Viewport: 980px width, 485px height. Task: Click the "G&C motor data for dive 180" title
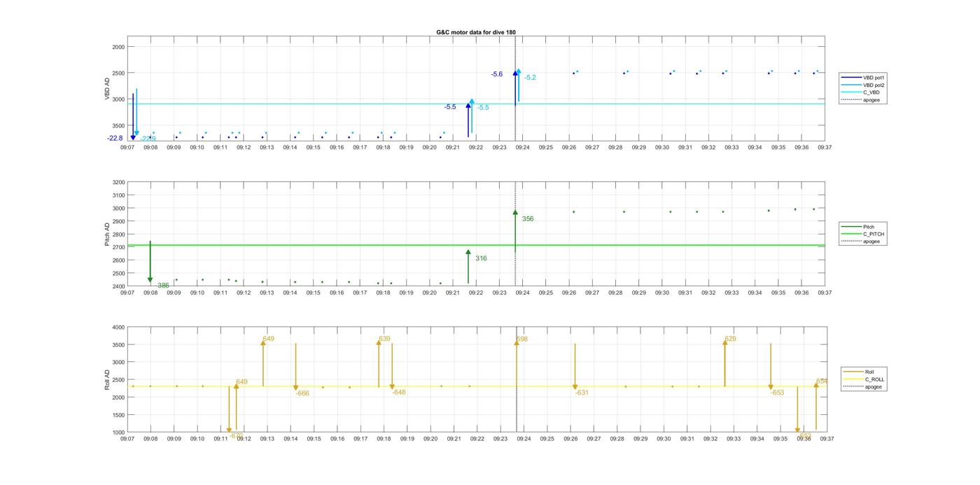click(476, 32)
